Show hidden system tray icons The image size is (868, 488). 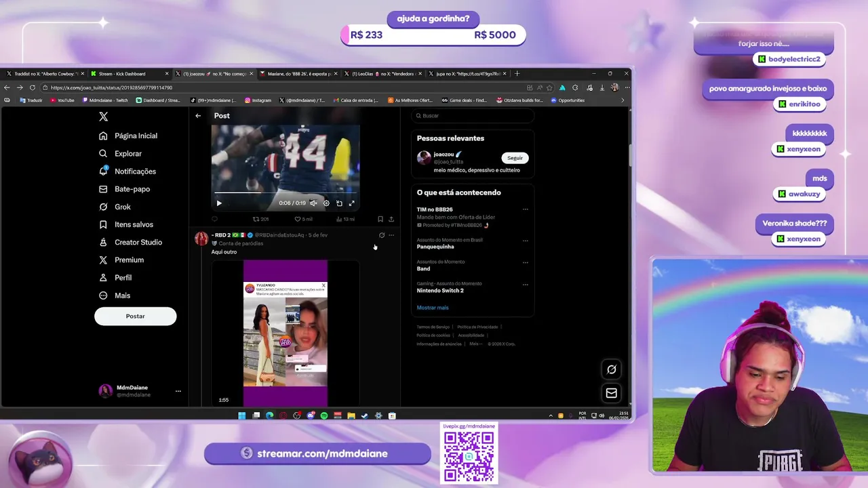point(551,415)
